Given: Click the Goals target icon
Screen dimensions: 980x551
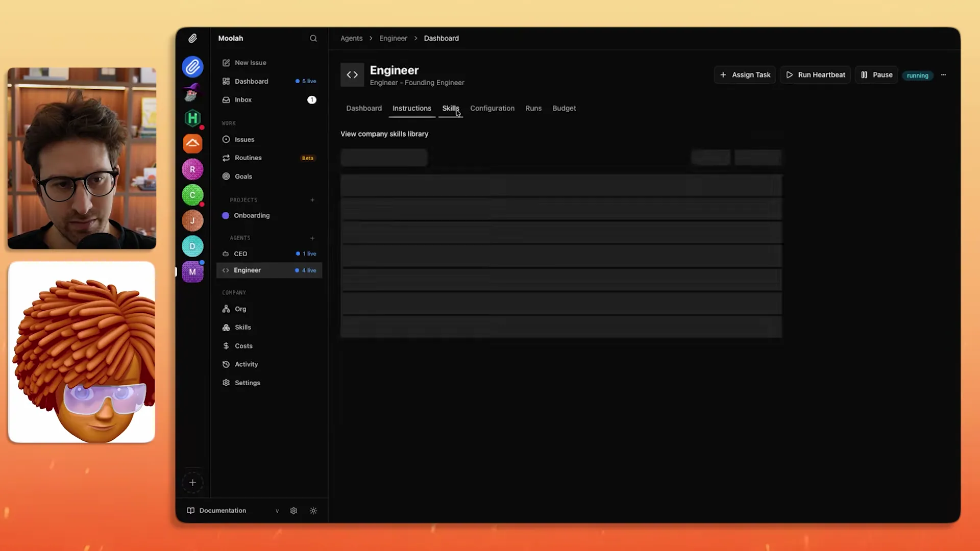Looking at the screenshot, I should [226, 176].
